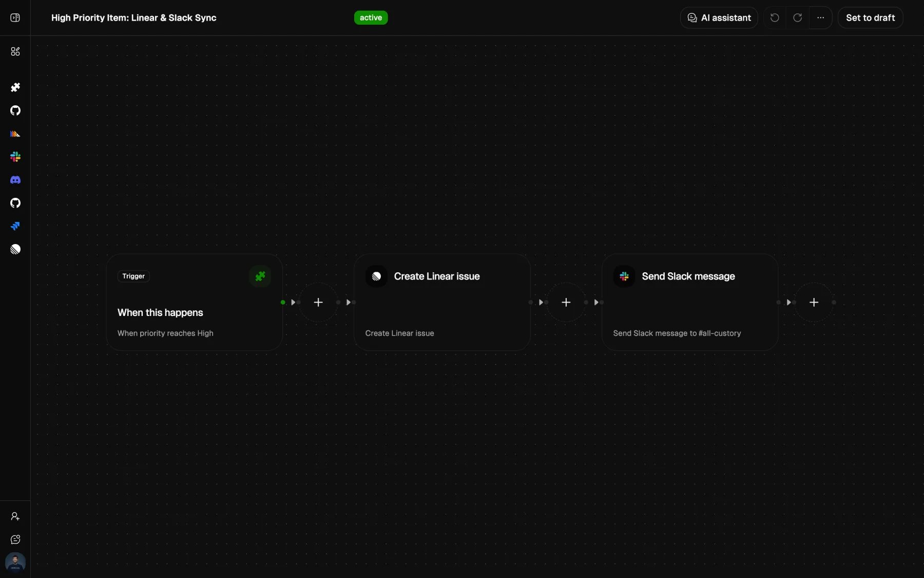Click the Linear logo in Create Linear issue node
Image resolution: width=924 pixels, height=578 pixels.
click(x=376, y=276)
